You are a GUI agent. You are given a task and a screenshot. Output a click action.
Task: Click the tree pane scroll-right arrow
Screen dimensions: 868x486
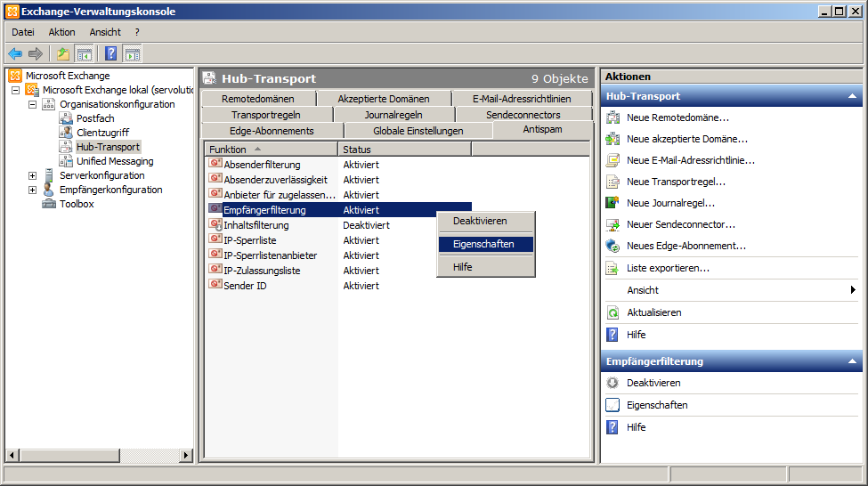186,455
